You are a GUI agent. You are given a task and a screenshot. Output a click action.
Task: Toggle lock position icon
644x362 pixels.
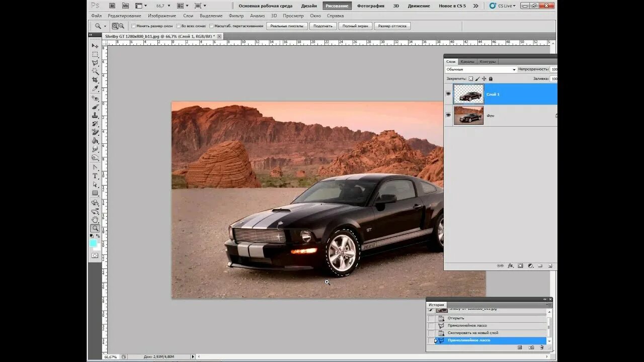pos(484,79)
